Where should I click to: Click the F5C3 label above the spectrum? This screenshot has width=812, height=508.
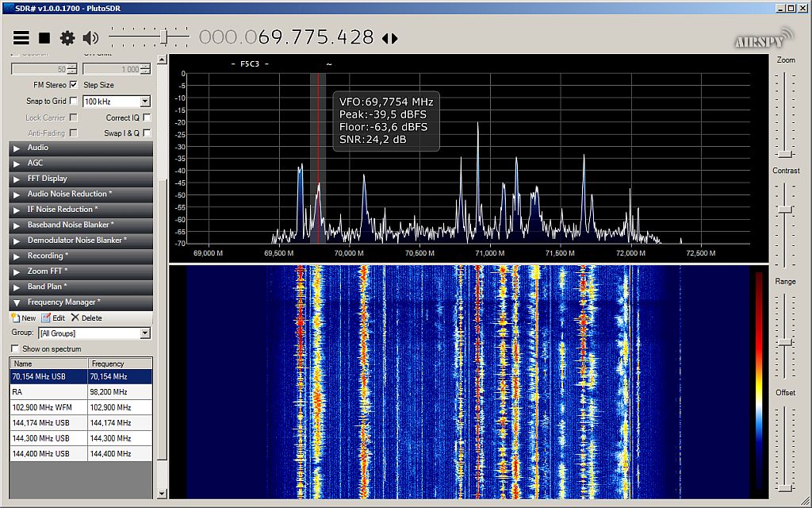pos(250,64)
